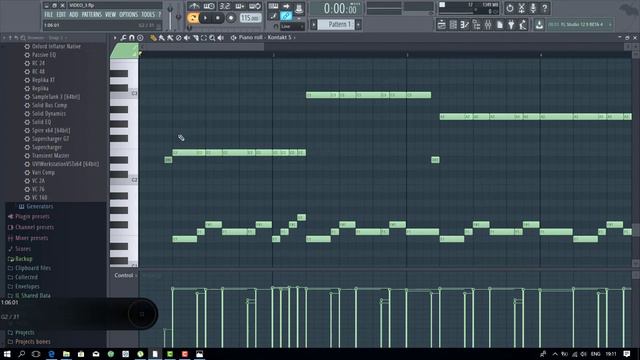This screenshot has height=360, width=640.
Task: Open the FILE menu
Action: tap(49, 15)
